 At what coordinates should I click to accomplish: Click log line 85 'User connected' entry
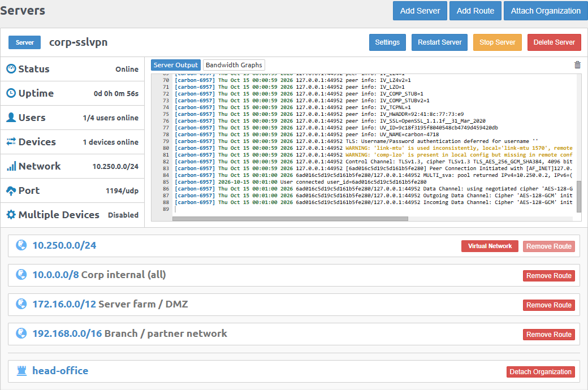(x=301, y=182)
